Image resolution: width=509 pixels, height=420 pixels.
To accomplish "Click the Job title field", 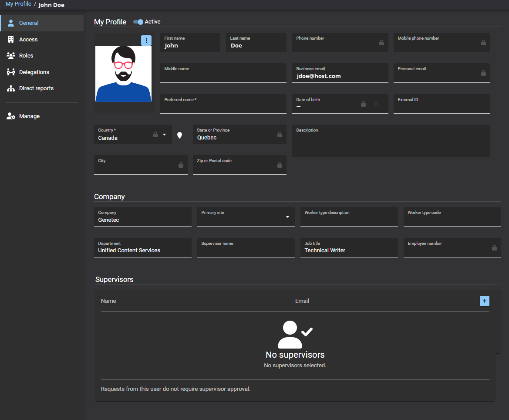I will pyautogui.click(x=349, y=247).
